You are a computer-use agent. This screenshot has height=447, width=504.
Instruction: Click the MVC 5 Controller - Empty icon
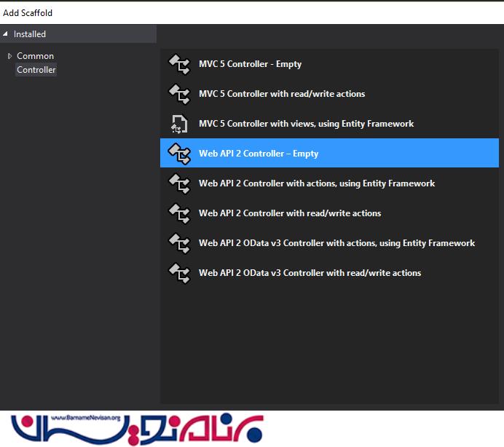click(178, 64)
